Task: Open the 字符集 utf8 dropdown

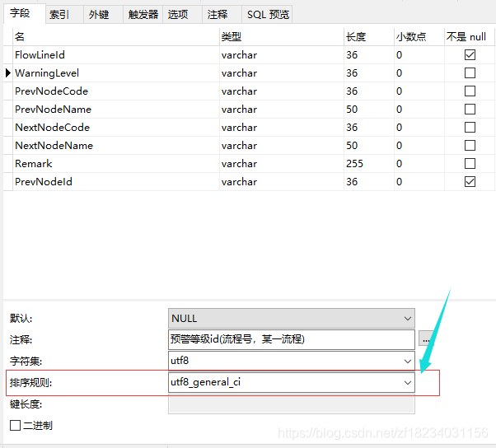Action: click(292, 361)
